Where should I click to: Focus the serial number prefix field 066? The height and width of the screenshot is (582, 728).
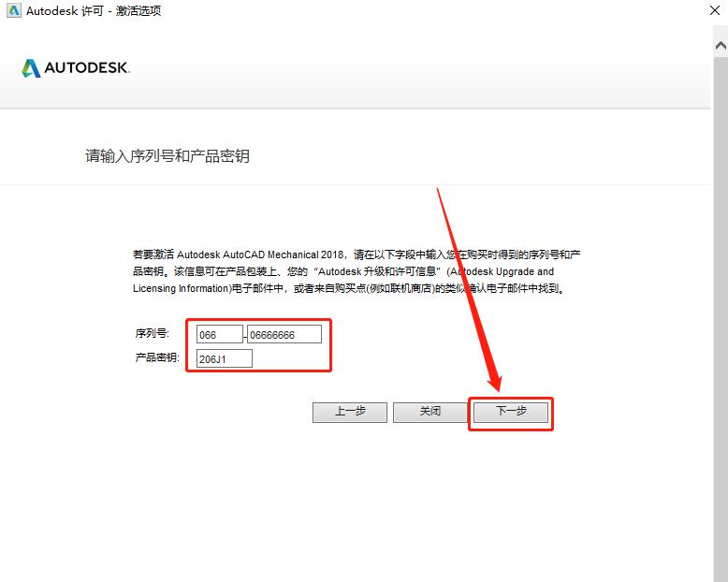click(x=220, y=335)
